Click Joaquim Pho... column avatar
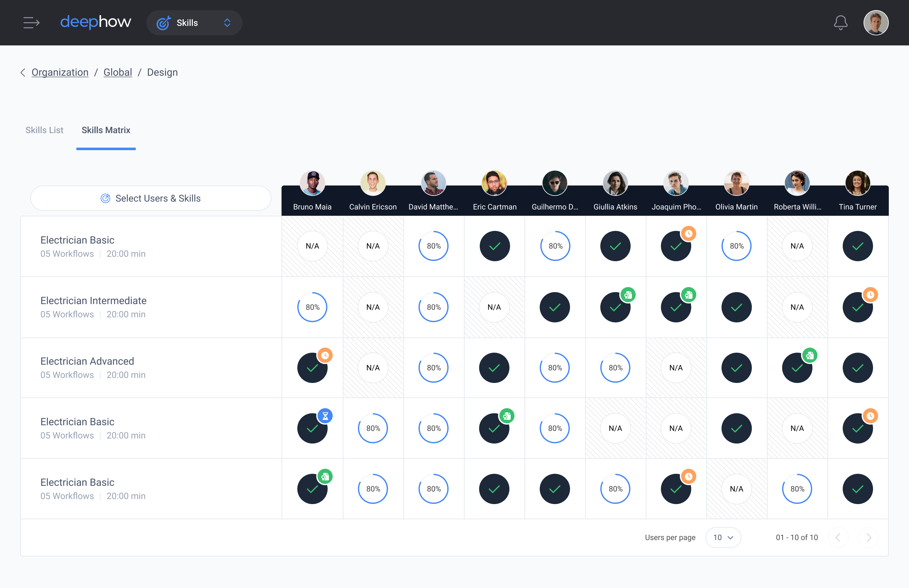The height and width of the screenshot is (588, 909). click(x=676, y=183)
